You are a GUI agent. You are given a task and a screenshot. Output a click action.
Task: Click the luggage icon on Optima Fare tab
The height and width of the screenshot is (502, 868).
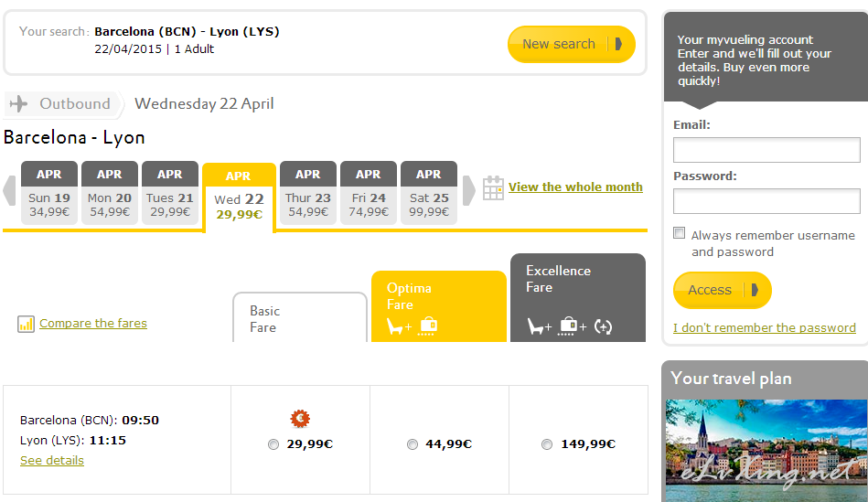tap(428, 326)
